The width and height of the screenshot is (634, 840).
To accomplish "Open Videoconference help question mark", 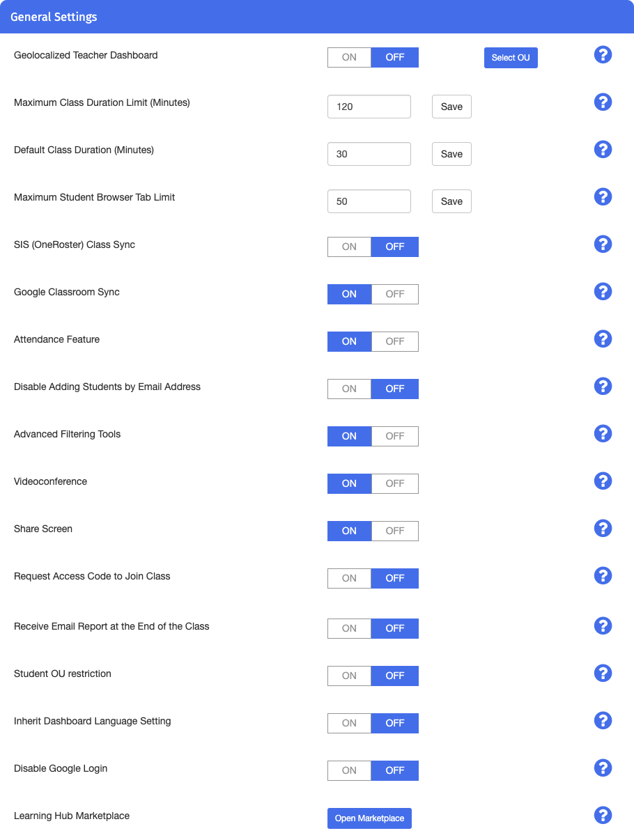I will (x=603, y=481).
